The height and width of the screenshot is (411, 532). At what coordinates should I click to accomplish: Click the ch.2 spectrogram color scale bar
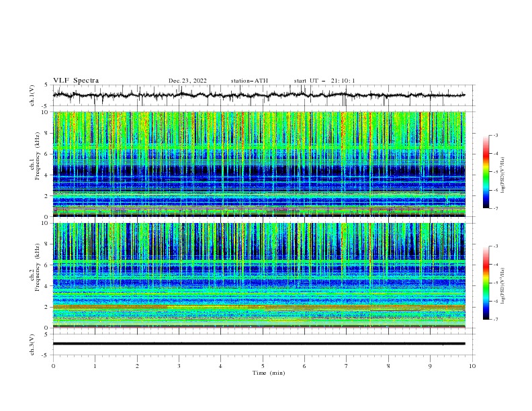click(x=486, y=283)
